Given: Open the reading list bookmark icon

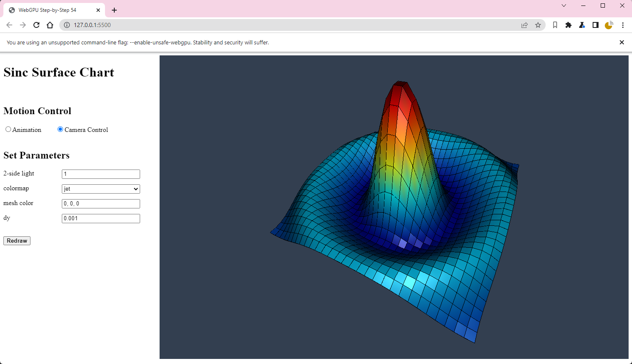Looking at the screenshot, I should coord(555,25).
